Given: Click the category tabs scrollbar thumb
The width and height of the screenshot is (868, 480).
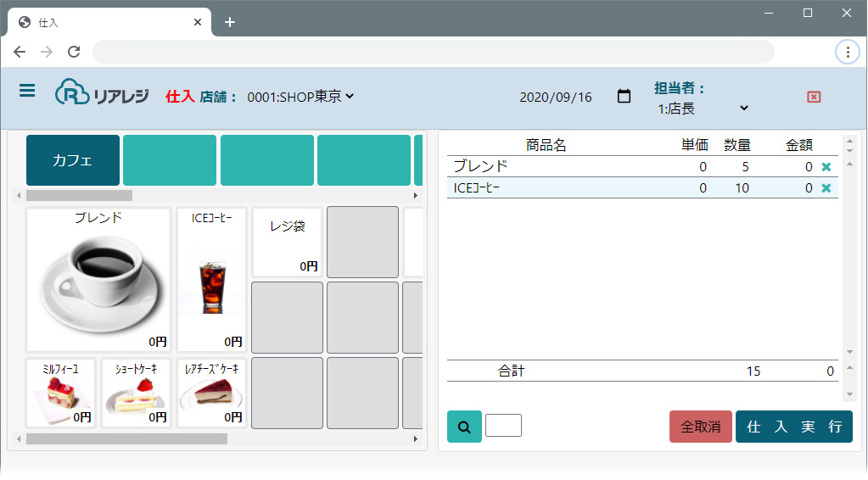Looking at the screenshot, I should (79, 196).
